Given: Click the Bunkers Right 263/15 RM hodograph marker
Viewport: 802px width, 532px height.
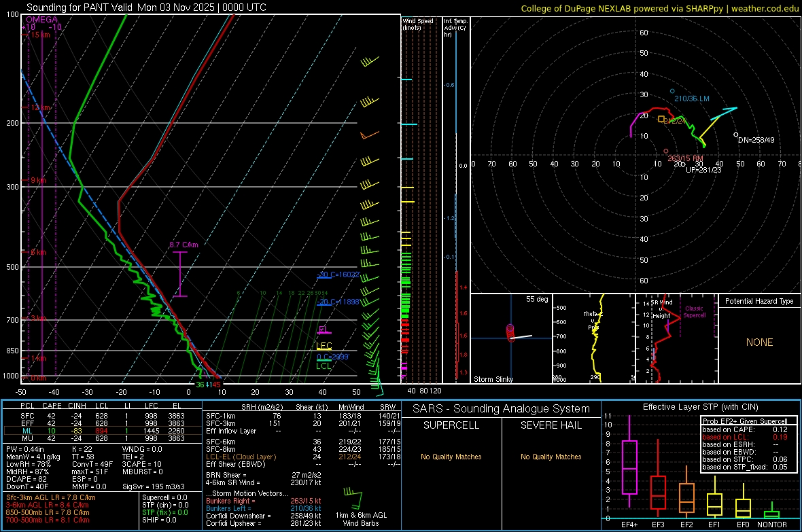Looking at the screenshot, I should pyautogui.click(x=665, y=151).
